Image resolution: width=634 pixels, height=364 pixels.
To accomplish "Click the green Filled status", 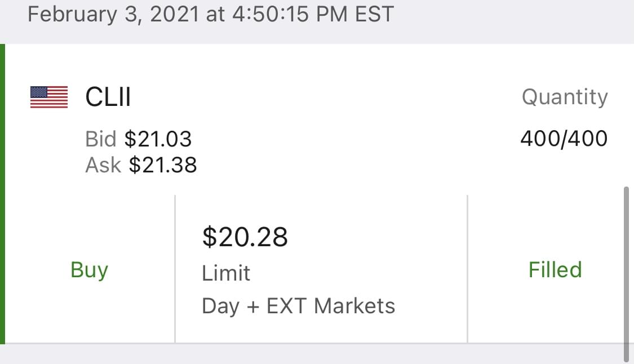I will click(x=555, y=270).
